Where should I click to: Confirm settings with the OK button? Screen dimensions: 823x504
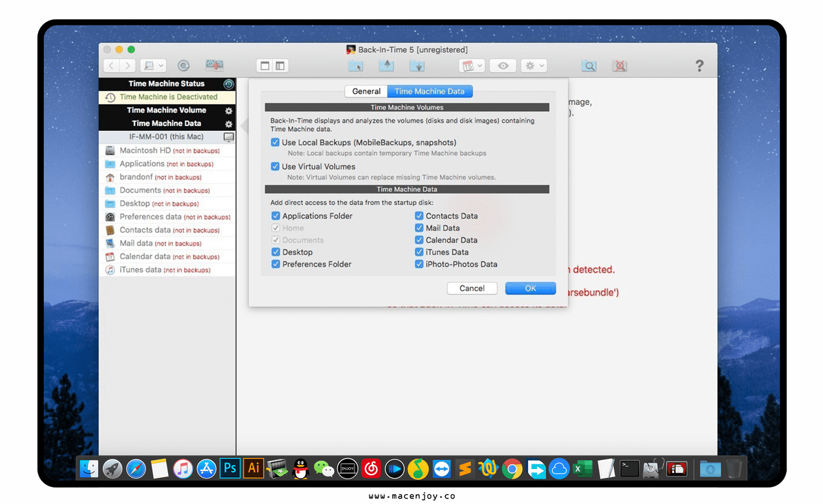530,289
